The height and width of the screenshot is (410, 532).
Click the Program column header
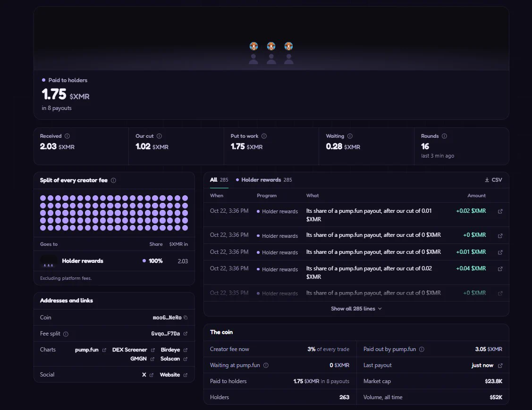267,196
